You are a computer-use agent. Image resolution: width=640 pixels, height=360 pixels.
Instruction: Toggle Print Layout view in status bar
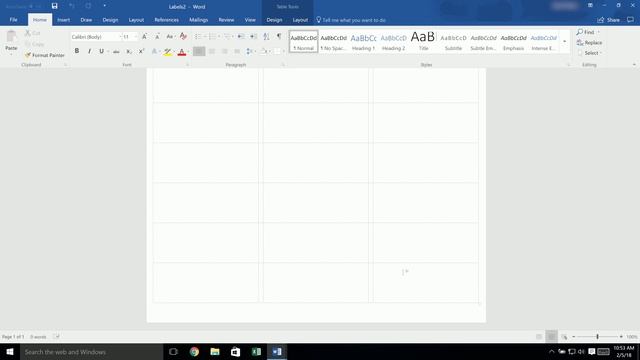click(551, 337)
